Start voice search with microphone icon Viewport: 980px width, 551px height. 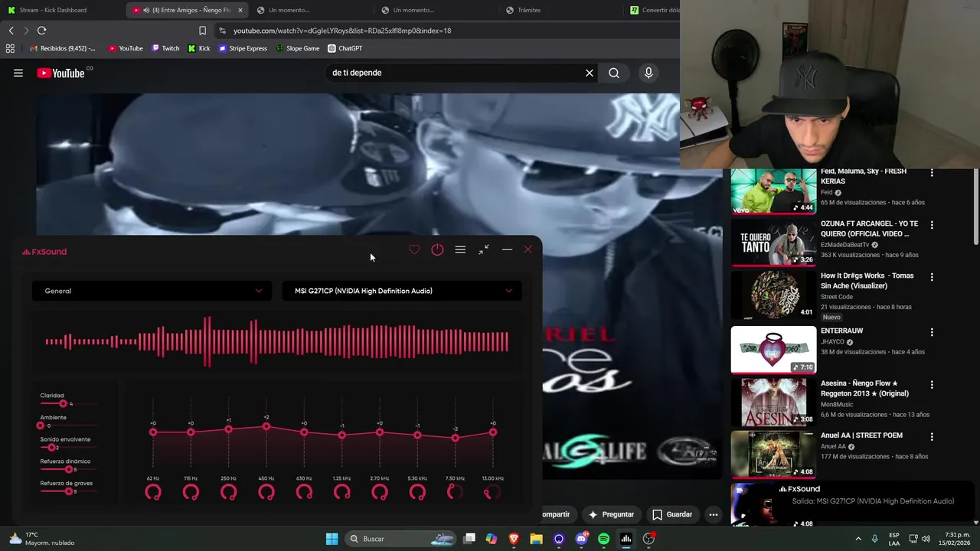648,73
